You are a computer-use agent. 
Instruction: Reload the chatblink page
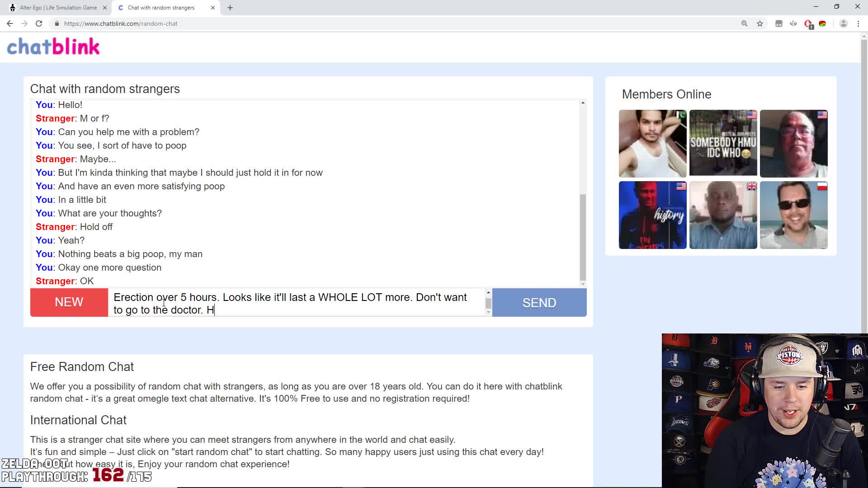tap(39, 23)
